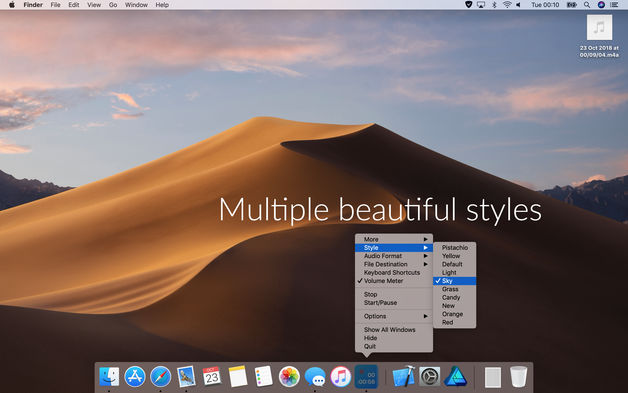Select the checked Sky style

(x=455, y=281)
